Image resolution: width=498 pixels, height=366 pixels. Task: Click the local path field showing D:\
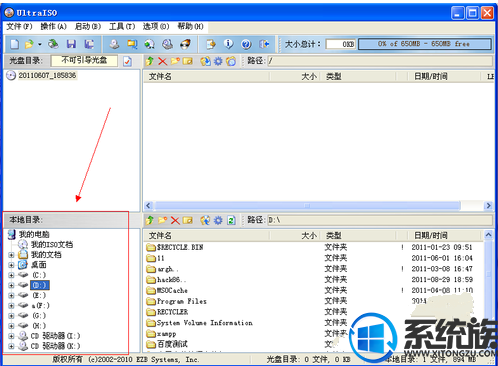(x=380, y=220)
